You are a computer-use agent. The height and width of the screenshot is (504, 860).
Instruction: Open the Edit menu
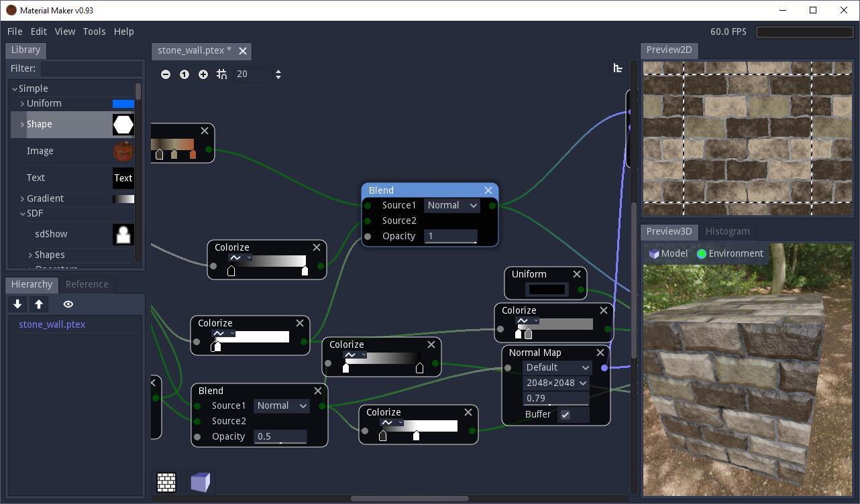click(39, 31)
